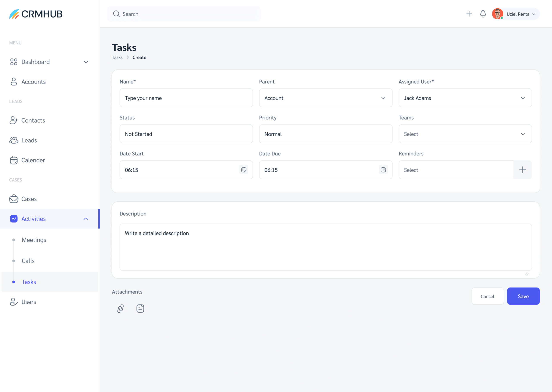Open the notifications bell icon
The width and height of the screenshot is (552, 392).
[483, 14]
